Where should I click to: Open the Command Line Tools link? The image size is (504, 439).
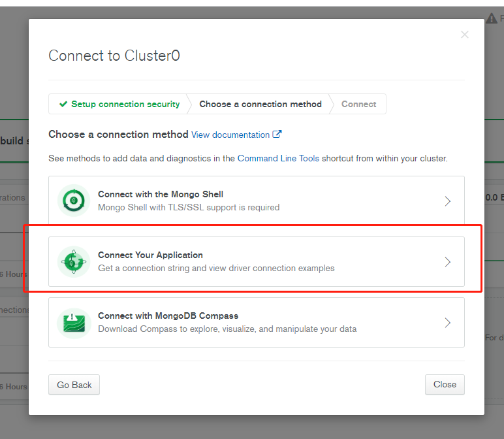click(278, 158)
